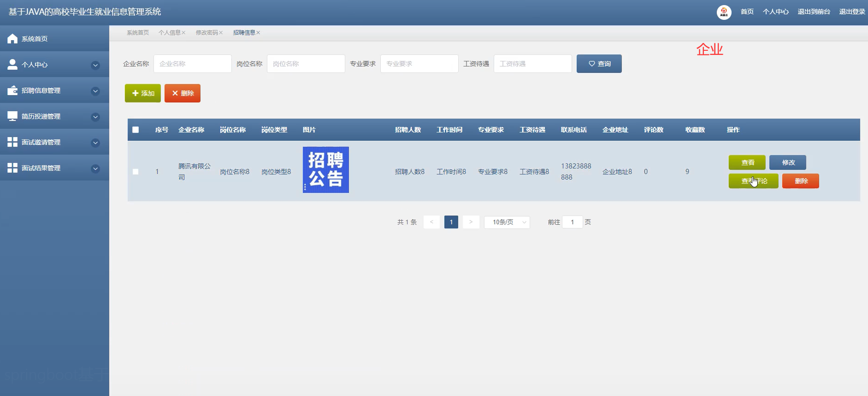Click the 前往 page number input

[x=573, y=222]
